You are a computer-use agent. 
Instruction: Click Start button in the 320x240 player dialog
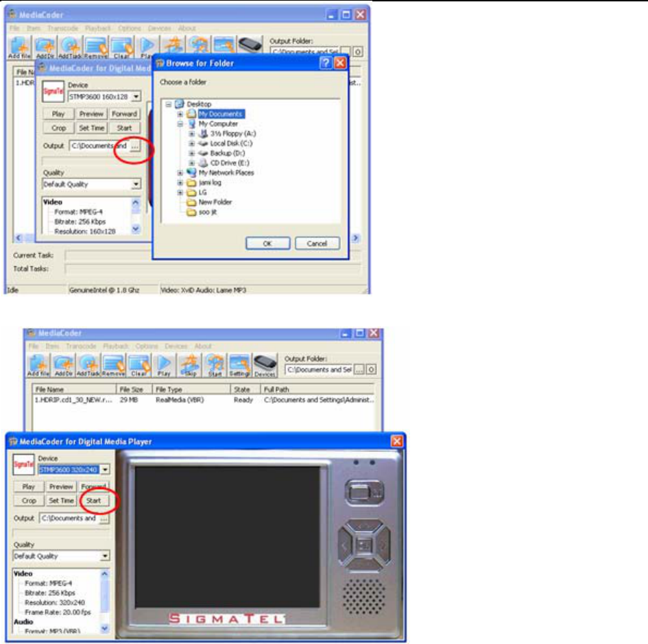[x=94, y=501]
